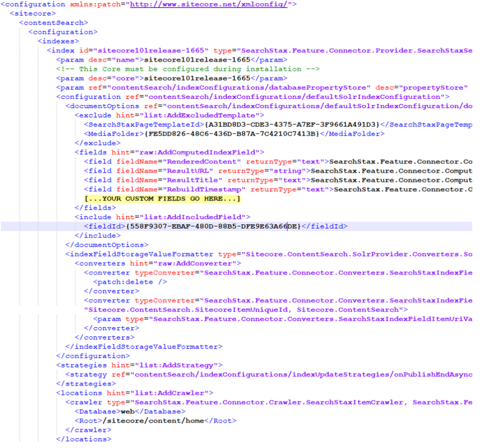The image size is (484, 448).
Task: Click the SitecoreItemUniqueId type string line
Action: pos(246,310)
